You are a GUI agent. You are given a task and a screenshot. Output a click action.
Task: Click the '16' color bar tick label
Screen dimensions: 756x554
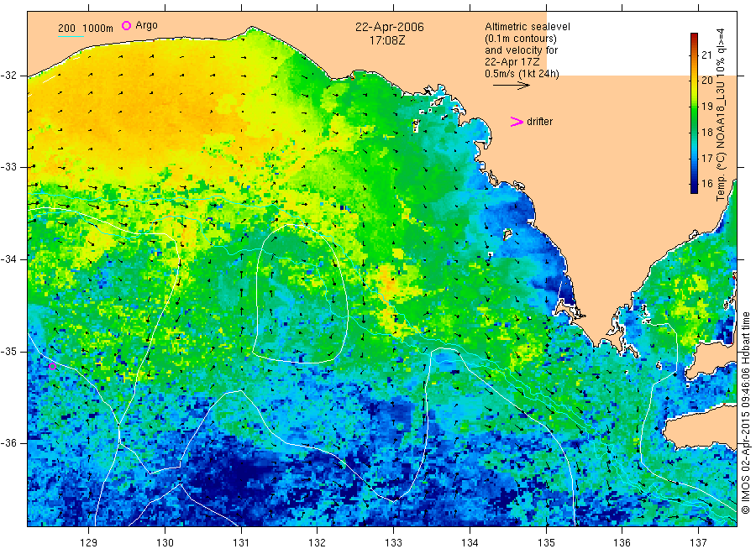pyautogui.click(x=706, y=184)
